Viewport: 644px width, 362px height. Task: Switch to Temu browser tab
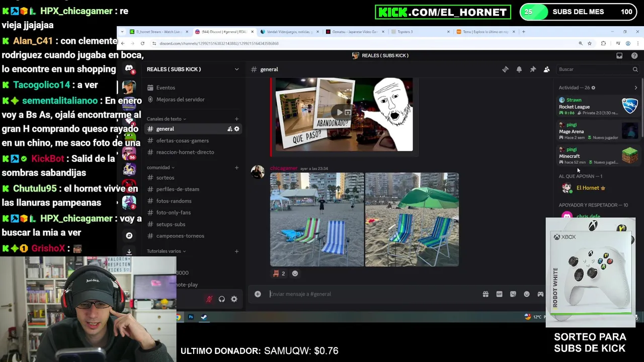[x=486, y=32]
